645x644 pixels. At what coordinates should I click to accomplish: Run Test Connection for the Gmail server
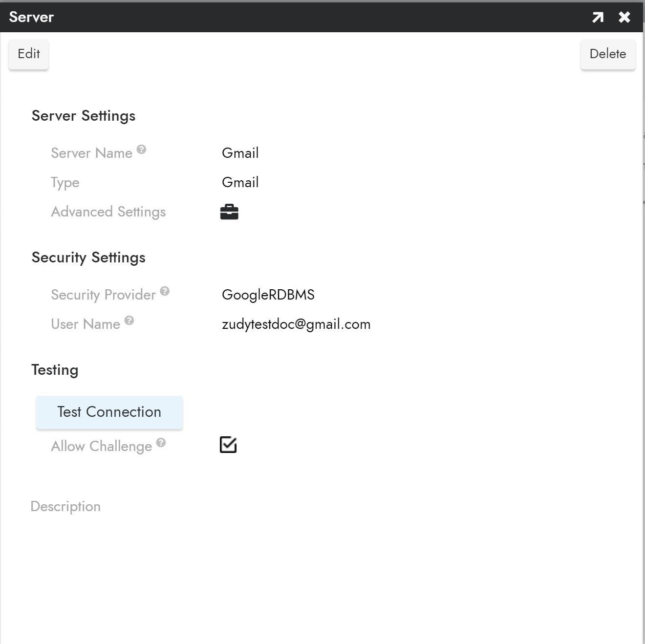pyautogui.click(x=108, y=412)
